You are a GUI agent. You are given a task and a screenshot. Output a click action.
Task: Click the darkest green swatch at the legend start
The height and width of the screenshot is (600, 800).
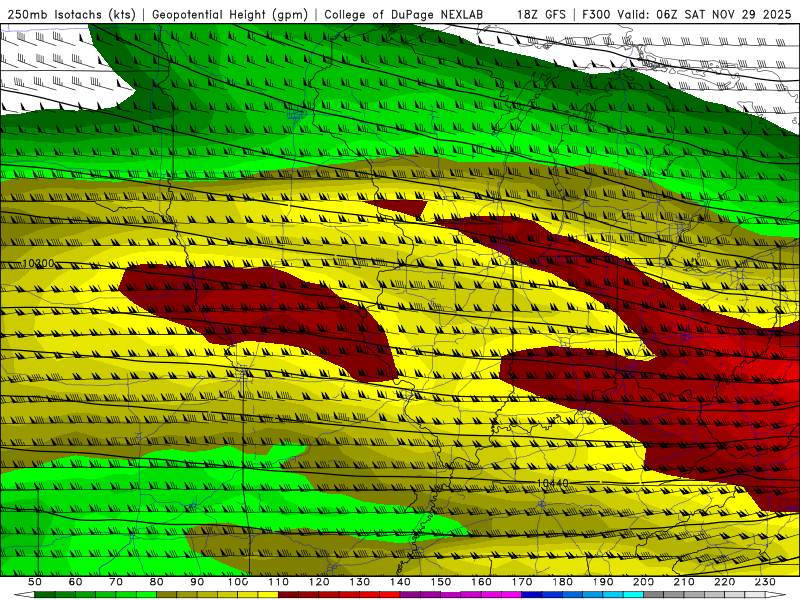(44, 594)
